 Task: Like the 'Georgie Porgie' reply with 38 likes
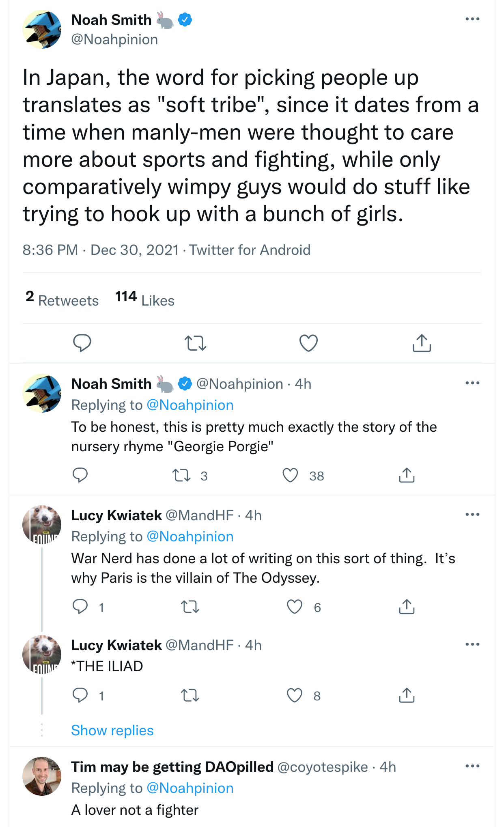(x=290, y=475)
